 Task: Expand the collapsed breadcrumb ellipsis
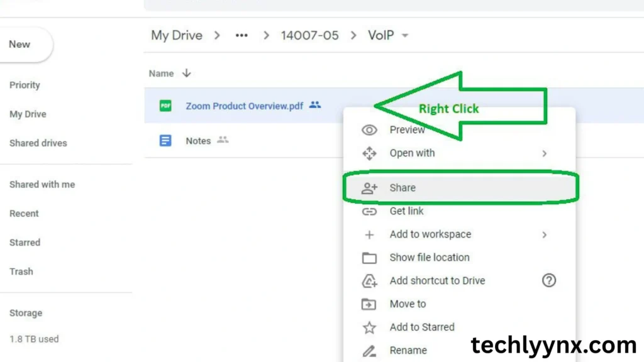click(x=241, y=35)
